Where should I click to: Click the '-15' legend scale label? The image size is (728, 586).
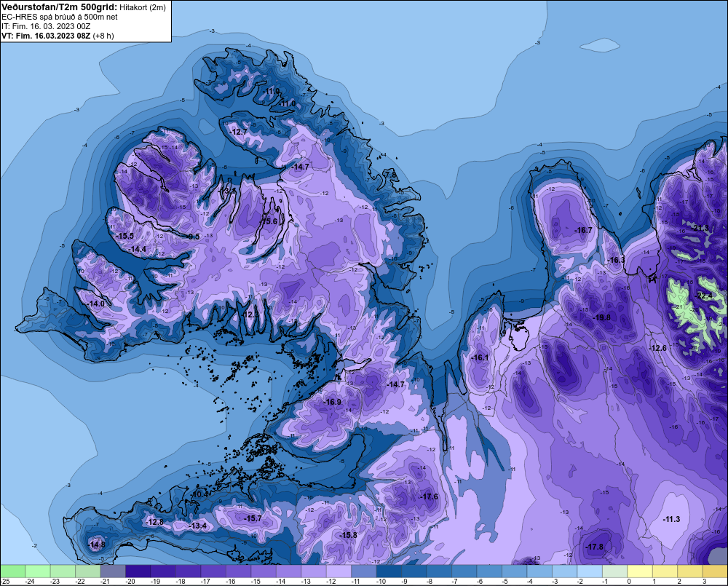tap(256, 582)
